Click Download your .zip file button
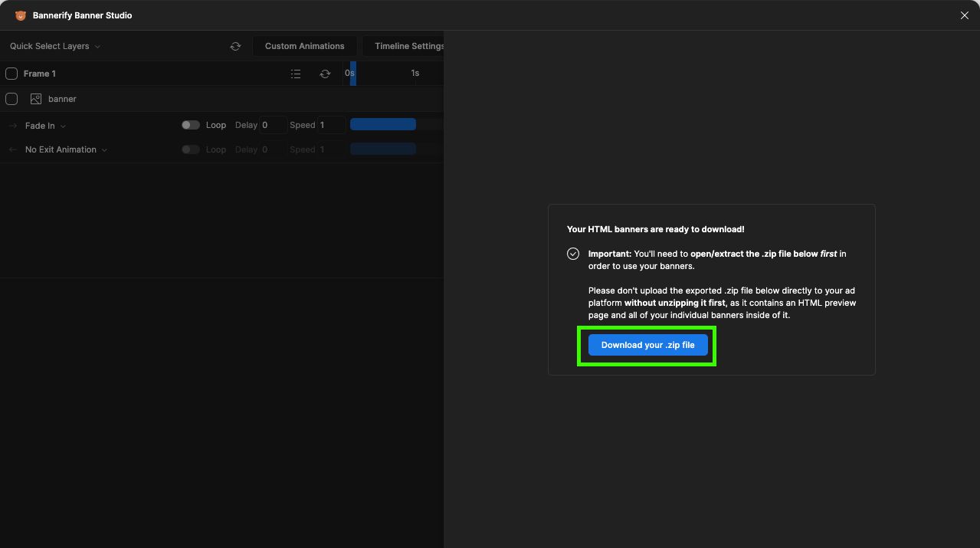The image size is (980, 548). [x=648, y=345]
